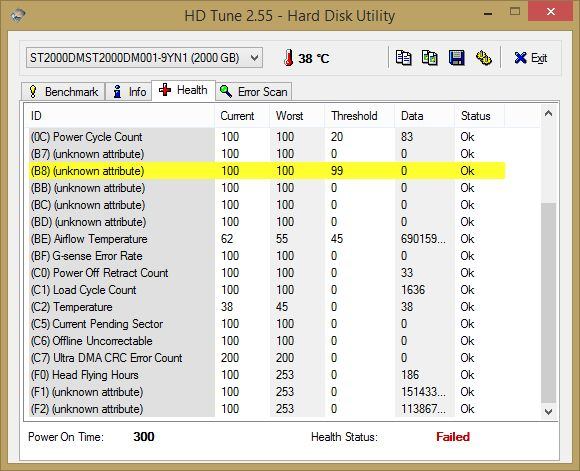The width and height of the screenshot is (580, 471).
Task: Click the Data column header
Action: tap(424, 116)
